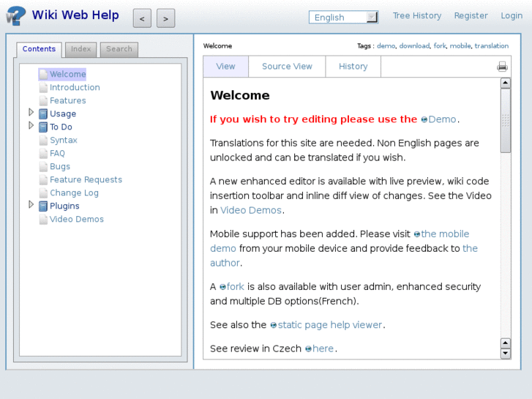Viewport: 532px width, 399px height.
Task: Select Usage in the contents tree
Action: click(x=63, y=113)
